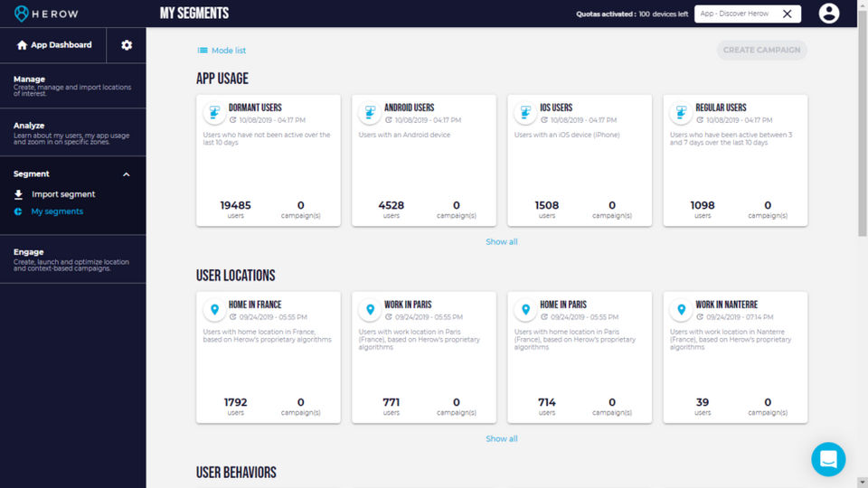This screenshot has height=488, width=868.
Task: Click the Home in France pin icon
Action: [x=214, y=309]
